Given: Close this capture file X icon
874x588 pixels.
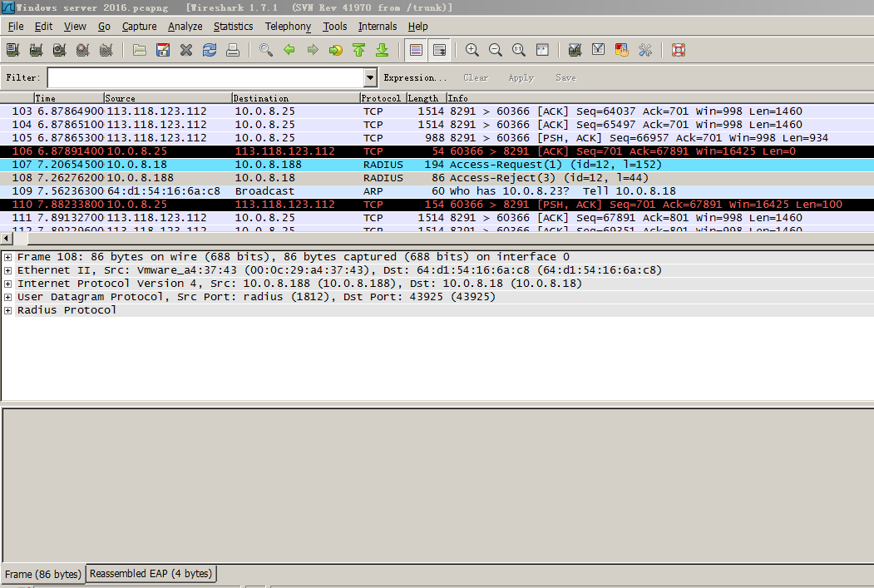Looking at the screenshot, I should [186, 50].
